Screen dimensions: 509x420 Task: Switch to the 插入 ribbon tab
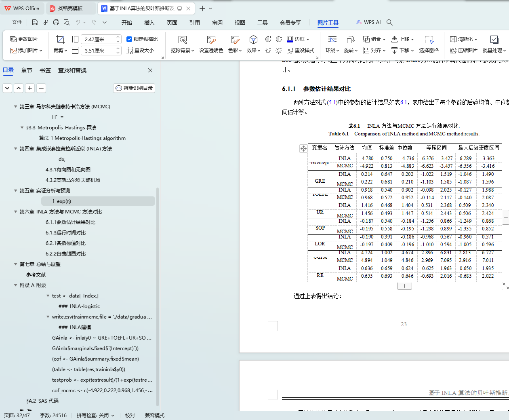click(x=149, y=23)
